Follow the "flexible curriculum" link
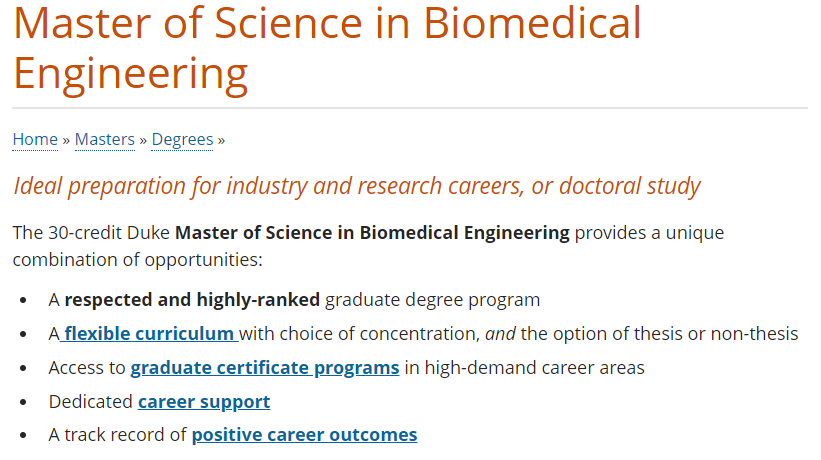Viewport: 821px width, 460px height. tap(149, 334)
